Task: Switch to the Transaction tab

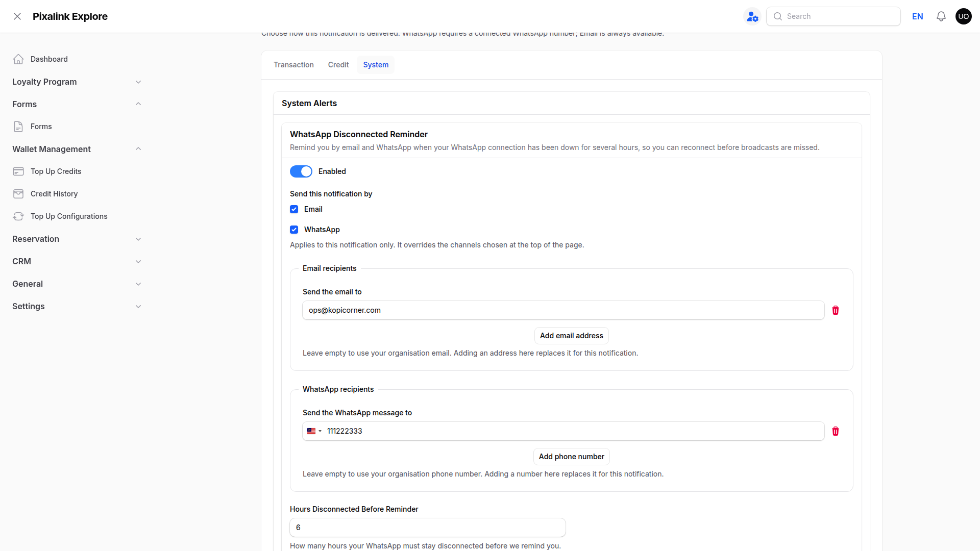Action: [x=293, y=65]
